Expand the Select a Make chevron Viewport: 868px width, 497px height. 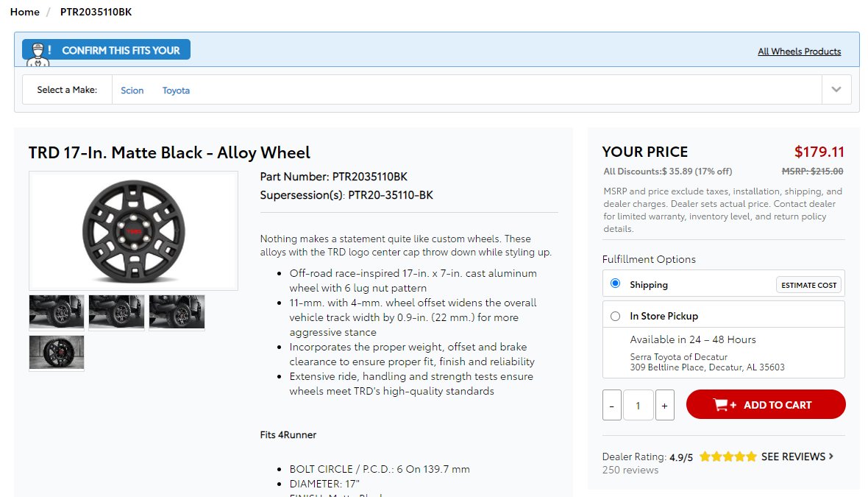click(x=836, y=90)
